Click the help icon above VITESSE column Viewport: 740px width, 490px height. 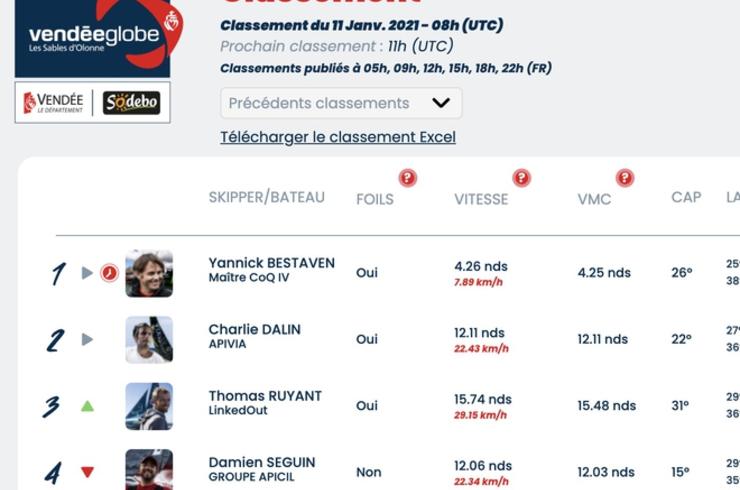pos(521,178)
